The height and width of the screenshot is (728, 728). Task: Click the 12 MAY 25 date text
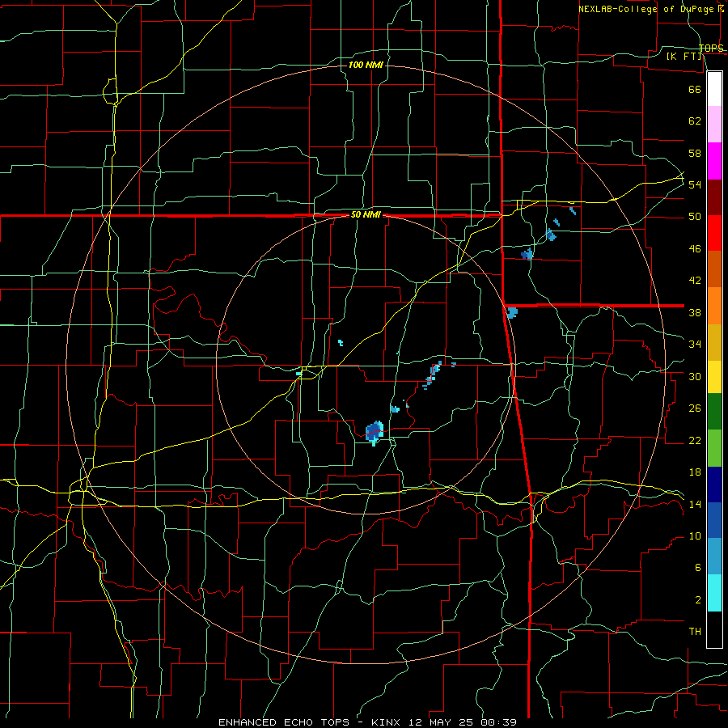click(442, 722)
